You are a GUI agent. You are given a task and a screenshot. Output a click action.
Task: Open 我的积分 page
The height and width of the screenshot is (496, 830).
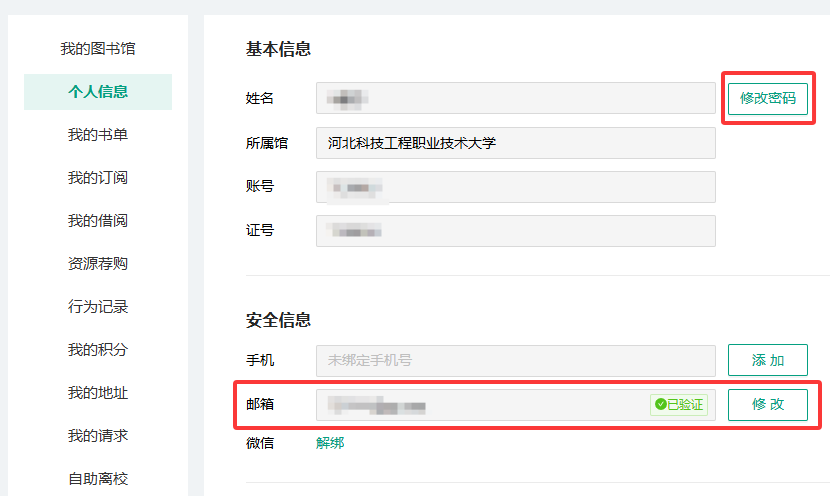[98, 350]
